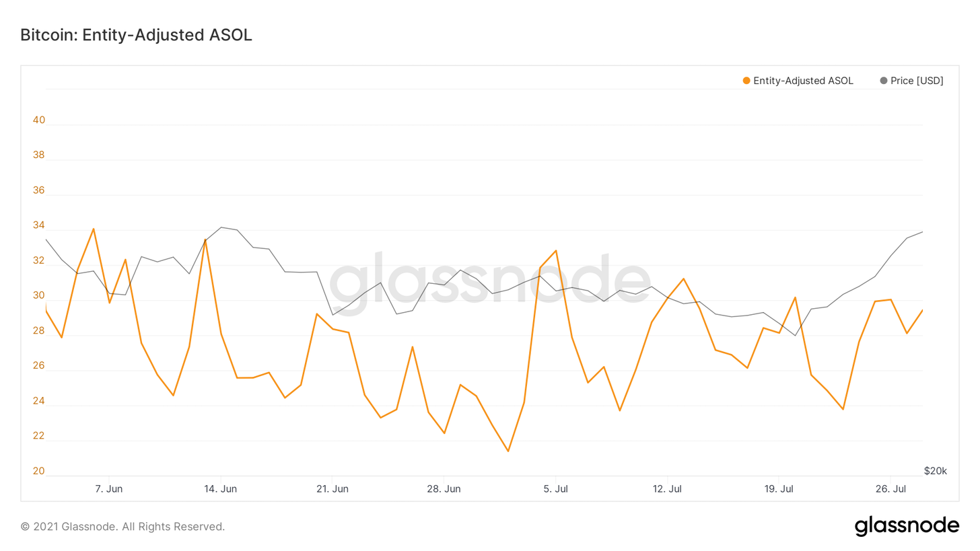Click the 40 value on the y-axis

coord(39,120)
